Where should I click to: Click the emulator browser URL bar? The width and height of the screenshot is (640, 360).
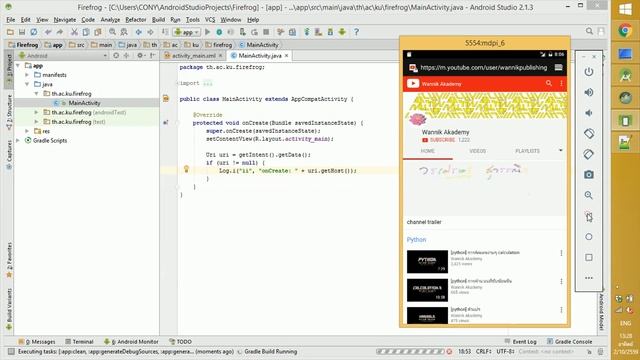[483, 68]
